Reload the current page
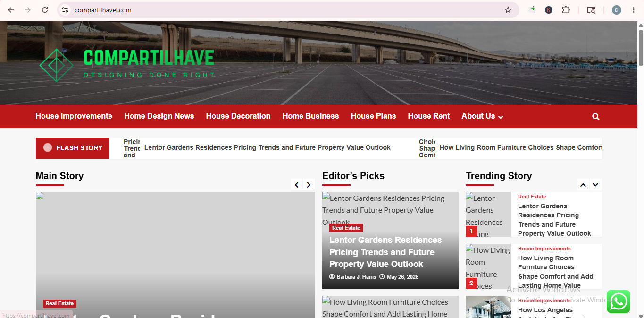The width and height of the screenshot is (644, 318). [45, 10]
